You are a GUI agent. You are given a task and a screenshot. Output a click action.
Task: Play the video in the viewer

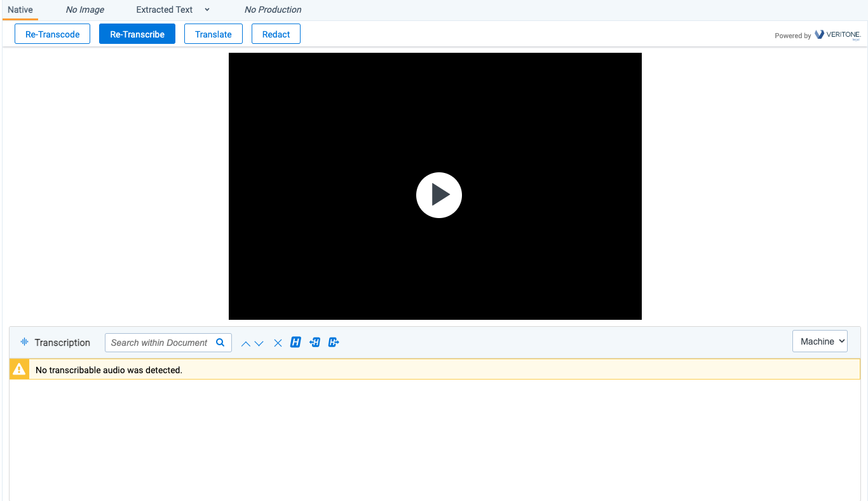click(438, 195)
